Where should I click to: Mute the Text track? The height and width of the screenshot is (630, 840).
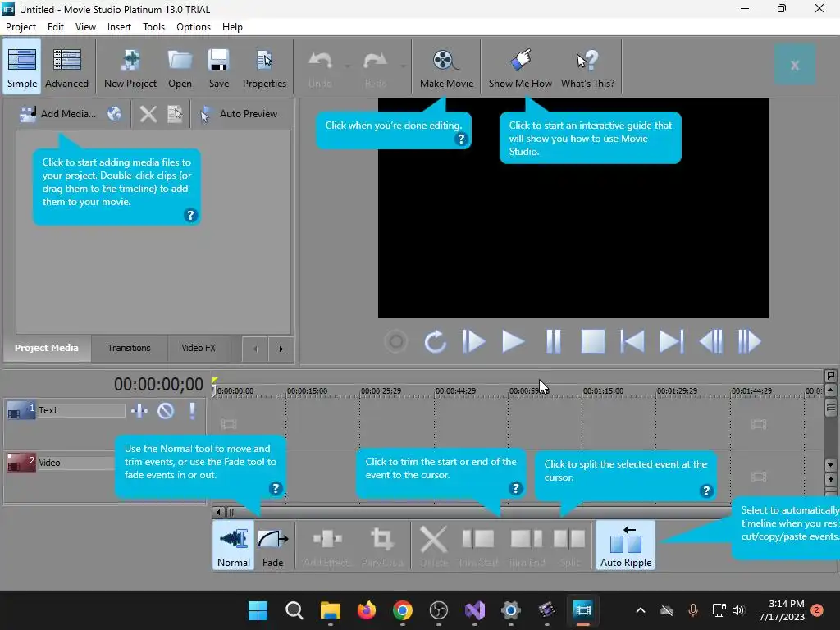click(166, 411)
